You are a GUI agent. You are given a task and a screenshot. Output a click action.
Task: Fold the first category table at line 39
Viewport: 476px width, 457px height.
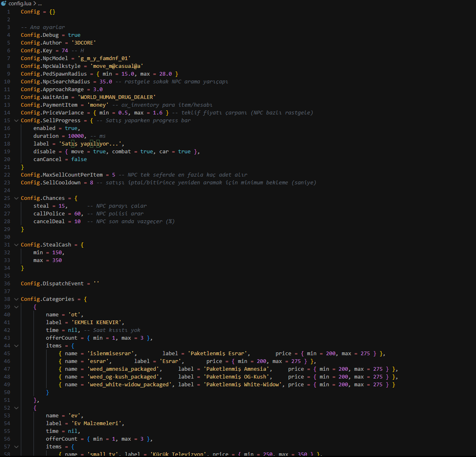[x=16, y=307]
